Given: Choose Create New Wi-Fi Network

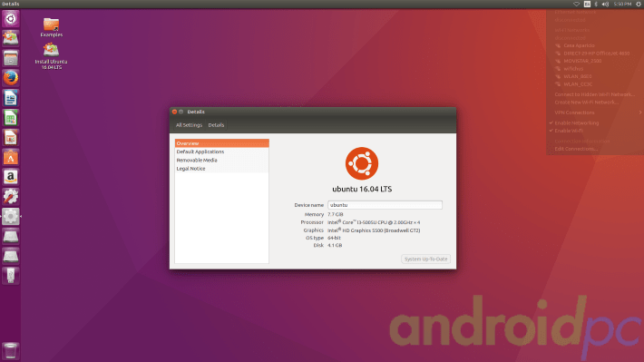Looking at the screenshot, I should [587, 103].
